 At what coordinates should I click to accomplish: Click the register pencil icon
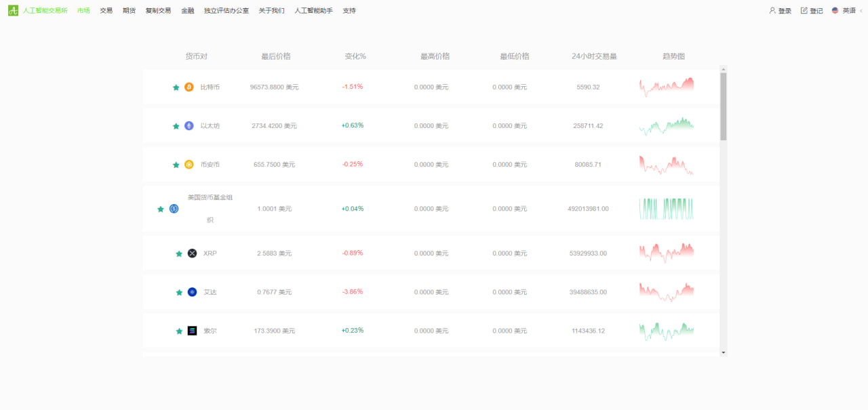[804, 10]
